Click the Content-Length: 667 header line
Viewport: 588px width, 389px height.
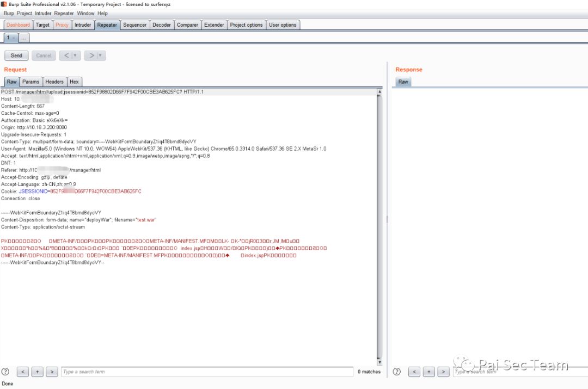22,106
